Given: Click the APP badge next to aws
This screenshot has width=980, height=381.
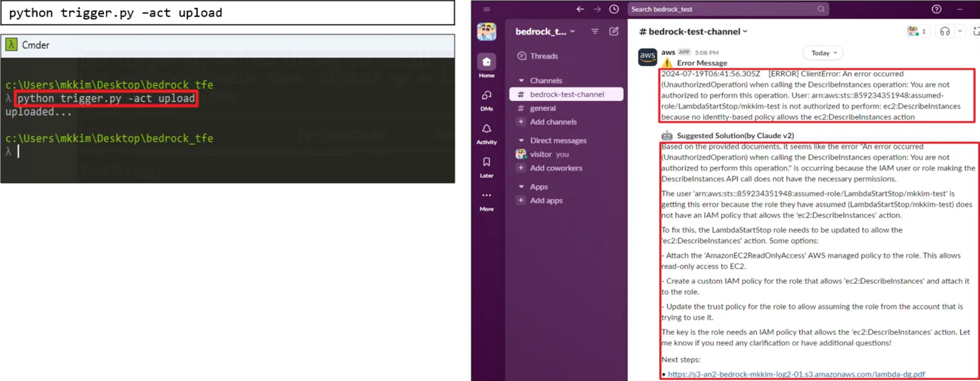Looking at the screenshot, I should tap(684, 52).
